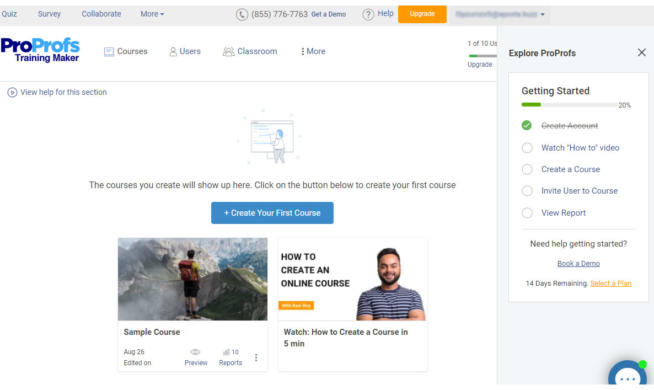Click the Getting Started progress bar
The height and width of the screenshot is (390, 654).
(569, 105)
